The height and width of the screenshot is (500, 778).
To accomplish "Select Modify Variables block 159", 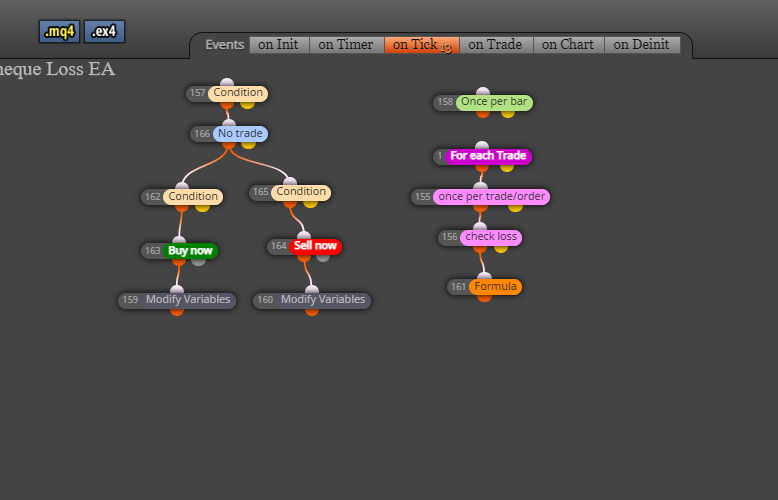I will click(177, 300).
